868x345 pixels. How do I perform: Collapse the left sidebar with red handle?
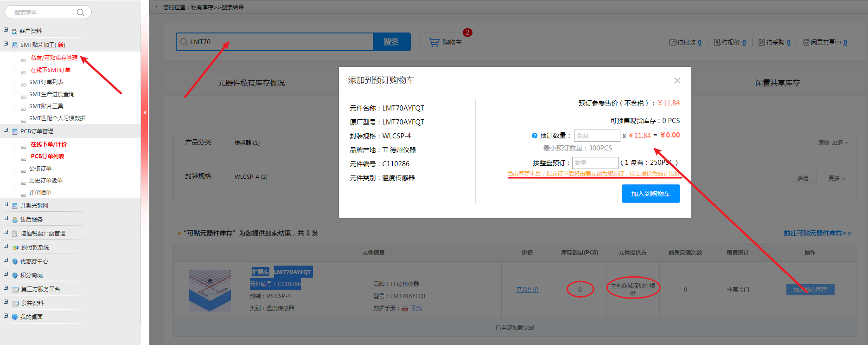click(145, 112)
